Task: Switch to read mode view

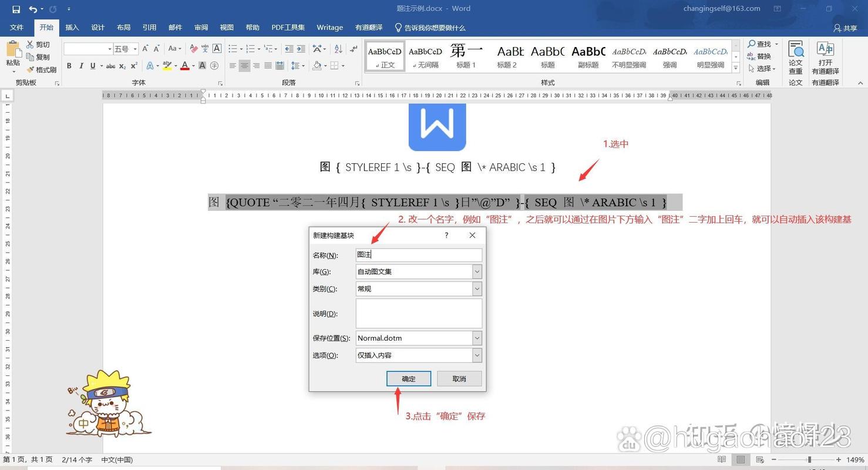Action: pyautogui.click(x=722, y=459)
